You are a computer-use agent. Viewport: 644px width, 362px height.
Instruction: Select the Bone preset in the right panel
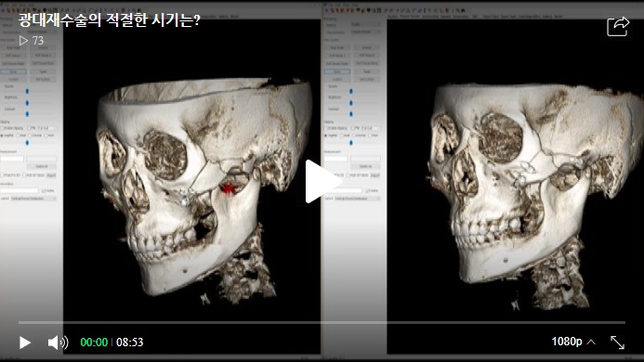pyautogui.click(x=337, y=71)
